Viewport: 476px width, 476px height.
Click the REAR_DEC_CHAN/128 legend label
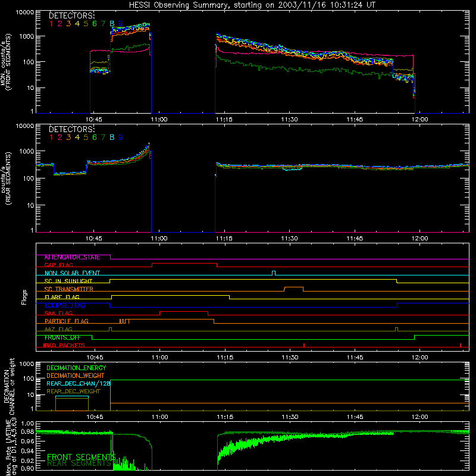tap(79, 384)
